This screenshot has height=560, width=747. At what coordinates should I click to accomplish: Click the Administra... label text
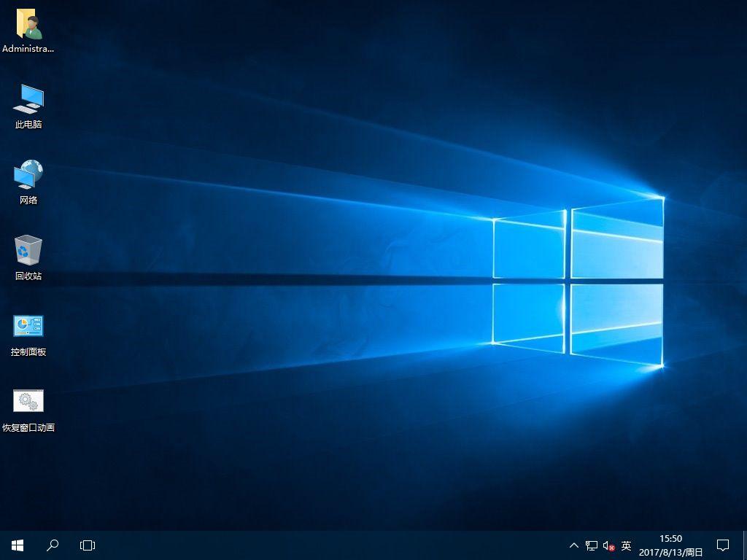coord(28,49)
